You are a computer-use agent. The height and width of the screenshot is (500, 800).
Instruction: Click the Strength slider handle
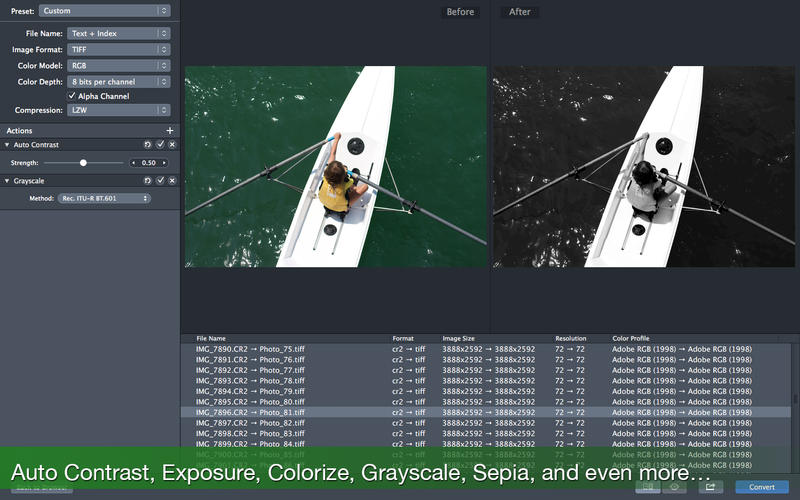tap(83, 162)
